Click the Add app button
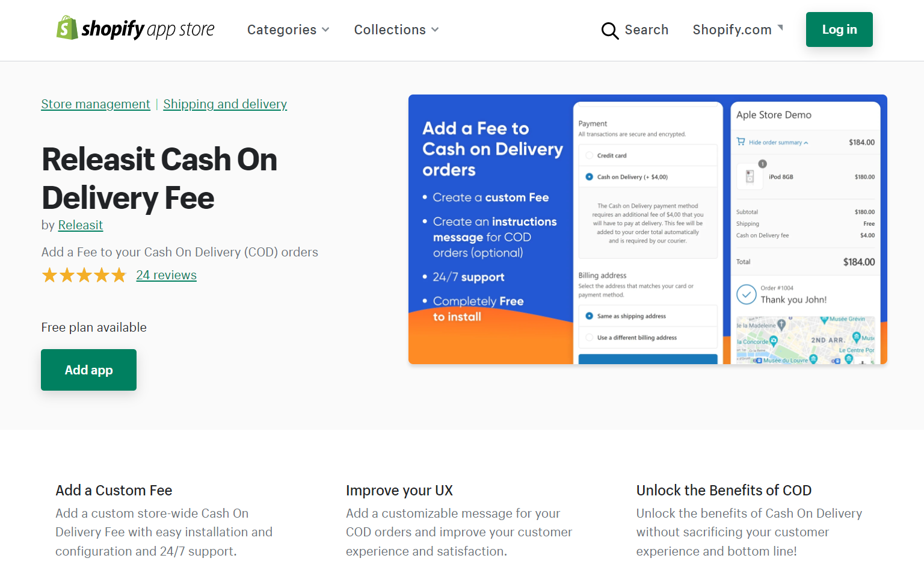Image resolution: width=924 pixels, height=561 pixels. 88,370
